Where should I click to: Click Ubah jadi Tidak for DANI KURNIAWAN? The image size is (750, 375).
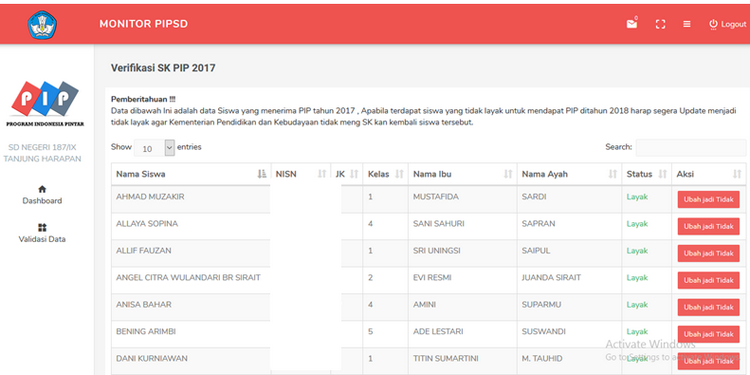tap(708, 361)
